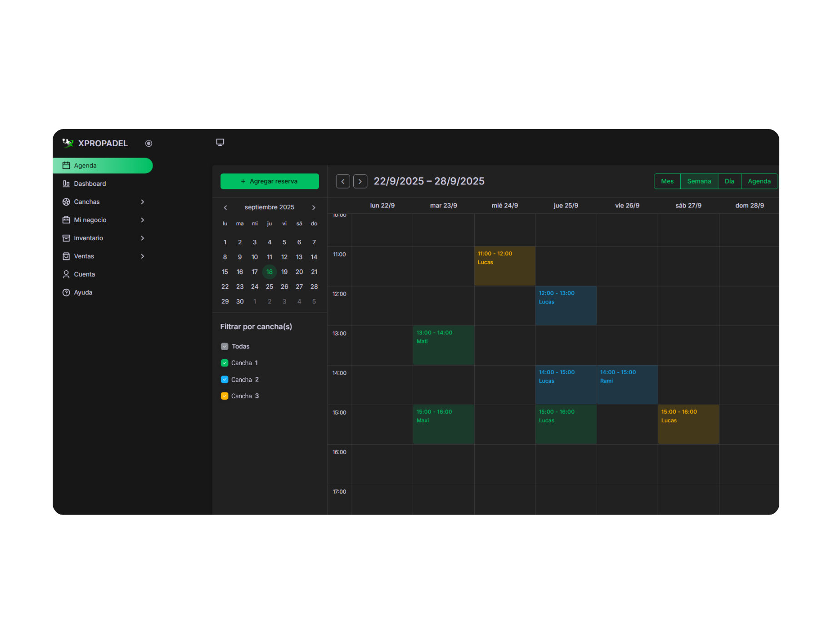The height and width of the screenshot is (644, 832).
Task: Switch to the Día view tab
Action: 729,182
